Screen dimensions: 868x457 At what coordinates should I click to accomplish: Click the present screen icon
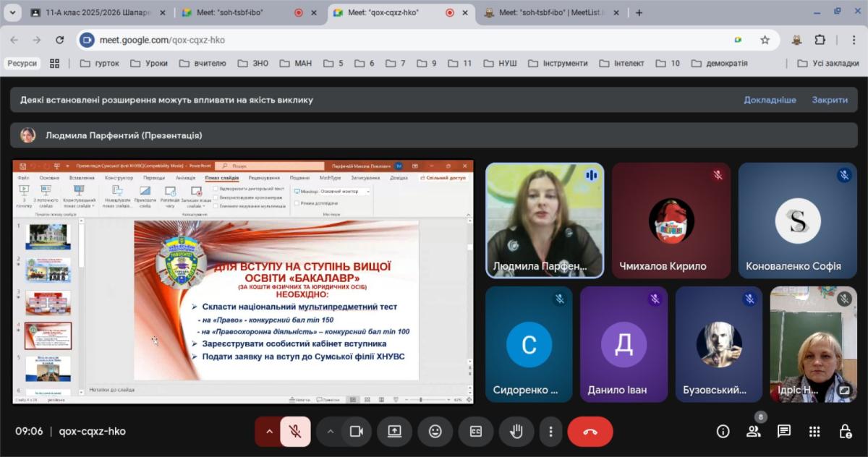pyautogui.click(x=394, y=432)
